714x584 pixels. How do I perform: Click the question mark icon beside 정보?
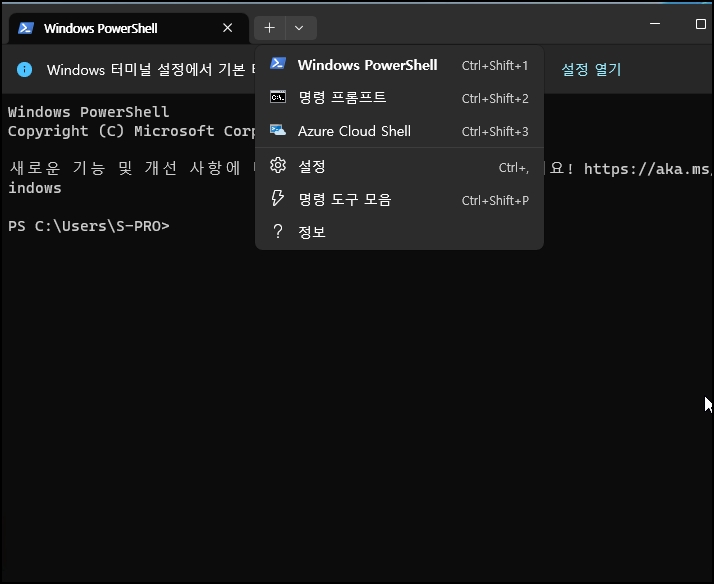pos(277,231)
